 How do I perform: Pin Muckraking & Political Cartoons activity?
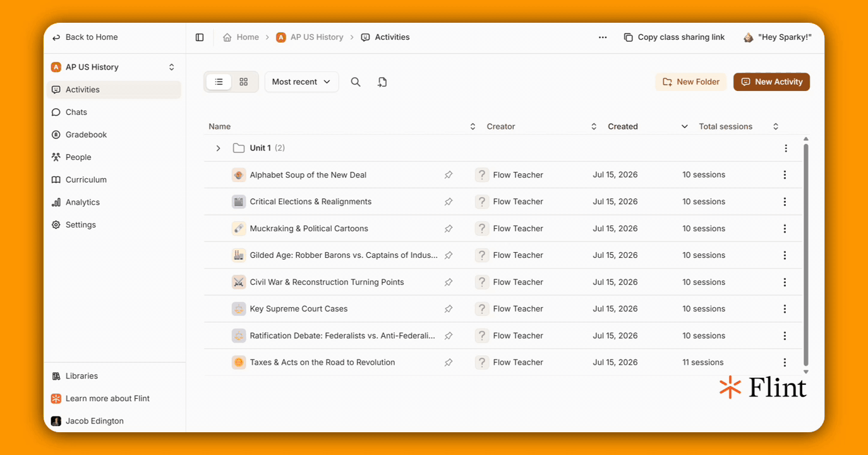coord(449,229)
